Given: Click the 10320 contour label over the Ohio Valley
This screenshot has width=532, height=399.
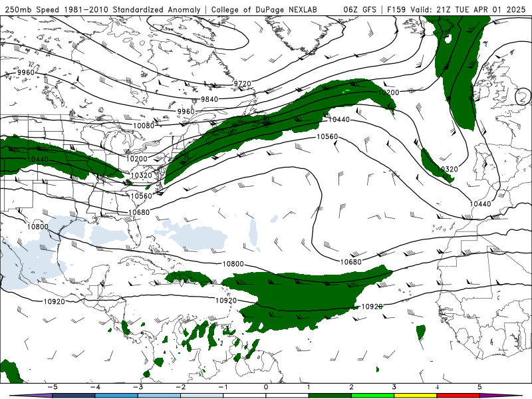Looking at the screenshot, I should (142, 175).
